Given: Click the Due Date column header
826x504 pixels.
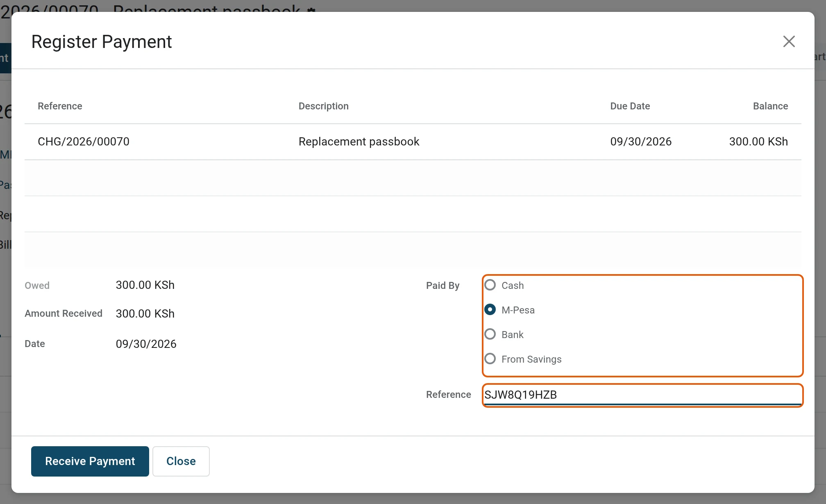Looking at the screenshot, I should pyautogui.click(x=630, y=106).
